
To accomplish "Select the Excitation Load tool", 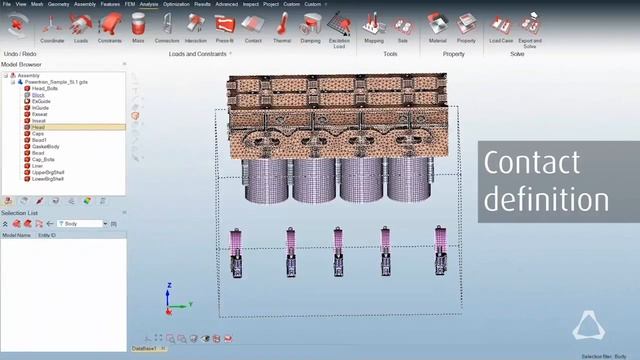I will click(339, 31).
